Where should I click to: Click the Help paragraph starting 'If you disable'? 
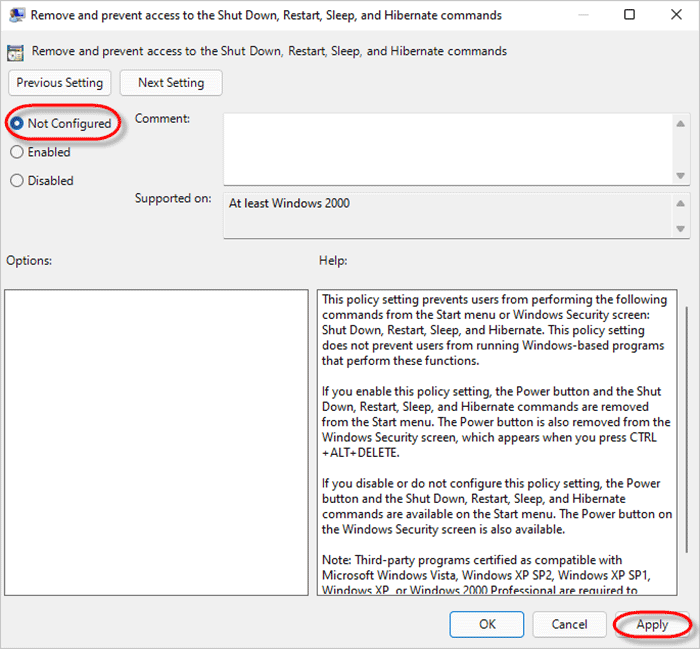(x=497, y=506)
